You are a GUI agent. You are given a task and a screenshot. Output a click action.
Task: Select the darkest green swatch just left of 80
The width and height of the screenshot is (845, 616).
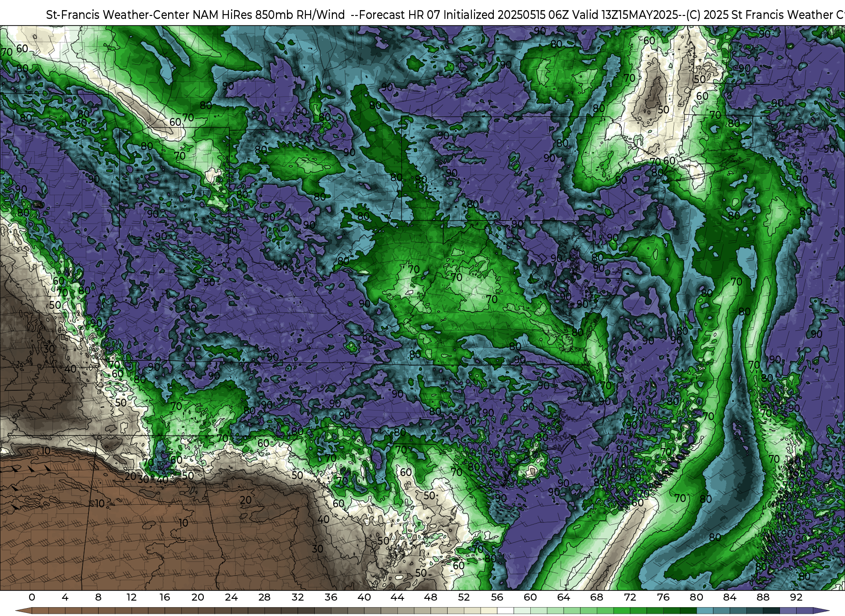[x=688, y=611]
